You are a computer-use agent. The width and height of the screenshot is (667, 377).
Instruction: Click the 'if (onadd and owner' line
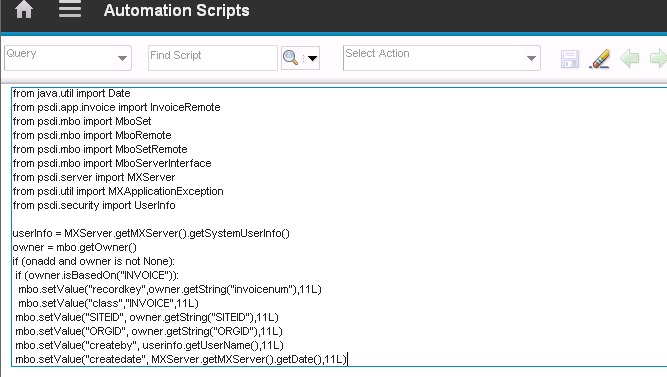94,262
